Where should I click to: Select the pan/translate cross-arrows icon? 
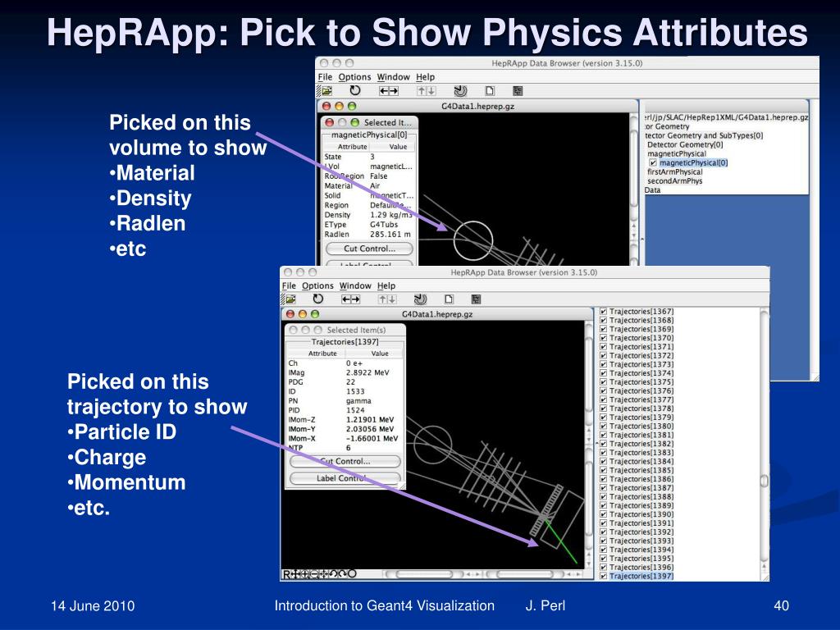[295, 574]
